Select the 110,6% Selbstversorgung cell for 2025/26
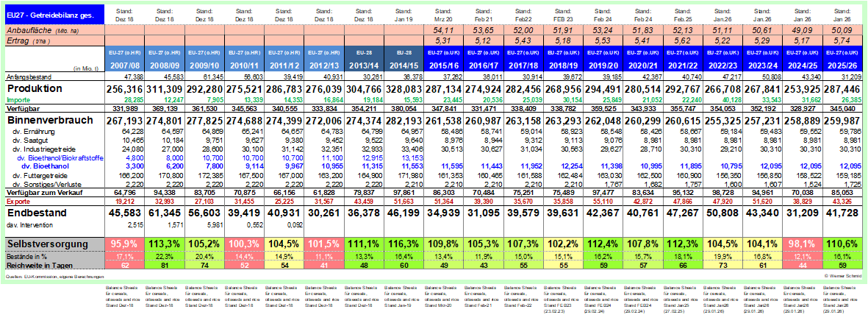Image resolution: width=868 pixels, height=326 pixels. coord(845,244)
